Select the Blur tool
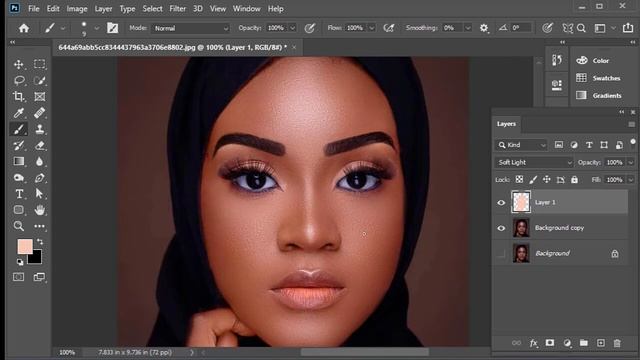This screenshot has height=360, width=640. (x=40, y=161)
